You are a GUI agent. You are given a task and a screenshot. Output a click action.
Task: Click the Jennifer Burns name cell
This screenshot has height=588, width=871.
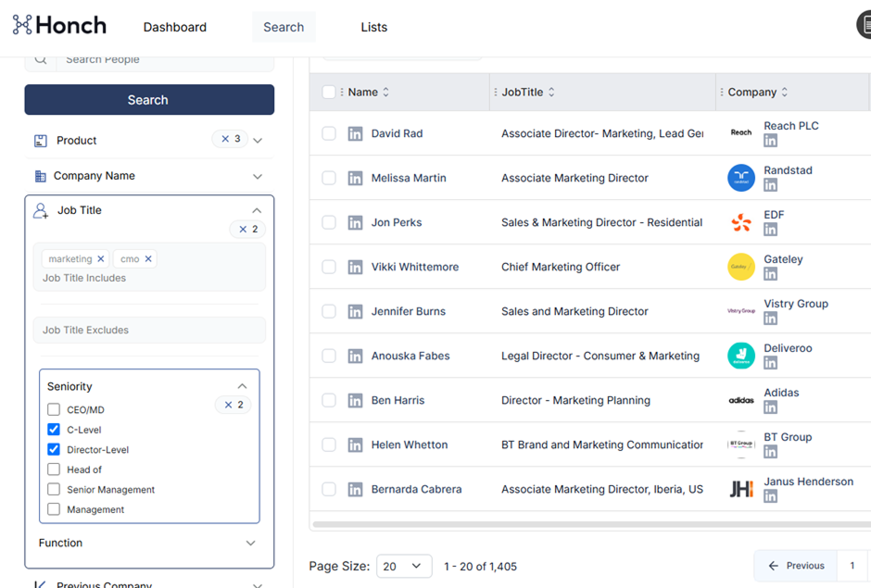click(409, 311)
